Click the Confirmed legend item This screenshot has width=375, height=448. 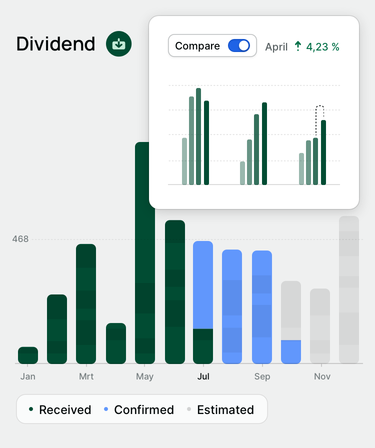pos(139,410)
